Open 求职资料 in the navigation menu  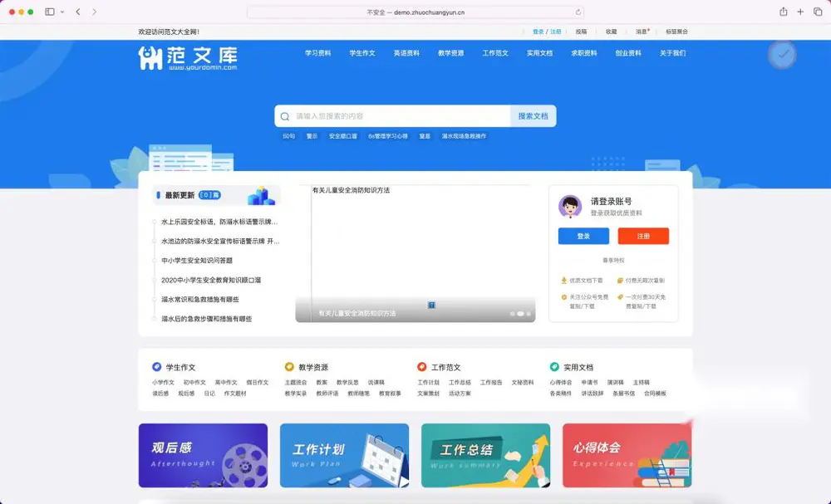pos(584,53)
